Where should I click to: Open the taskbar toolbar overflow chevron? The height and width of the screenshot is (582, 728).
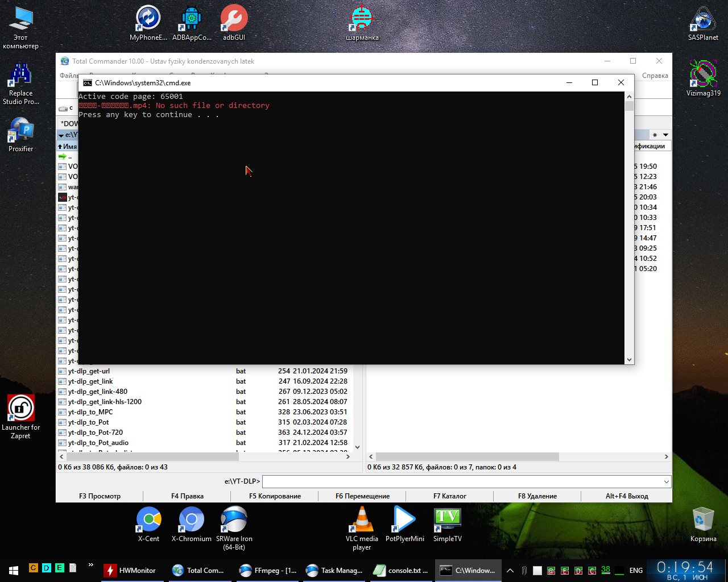pos(90,566)
